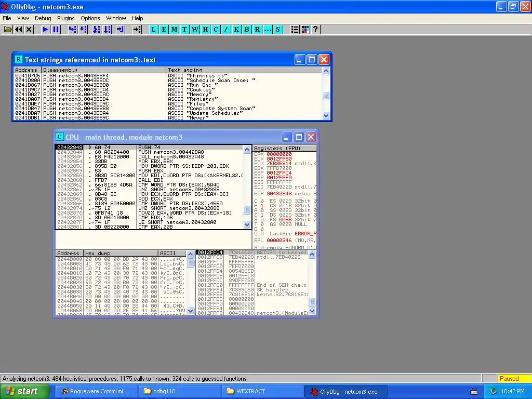
Task: Switch to the WEXTRACT taskbar folder
Action: [263, 391]
